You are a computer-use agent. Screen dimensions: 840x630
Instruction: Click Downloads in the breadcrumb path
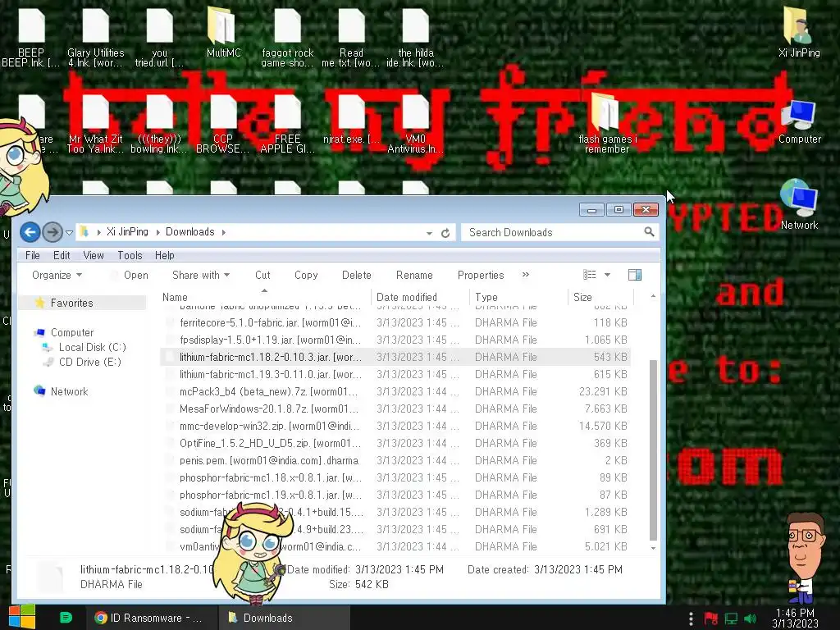189,231
